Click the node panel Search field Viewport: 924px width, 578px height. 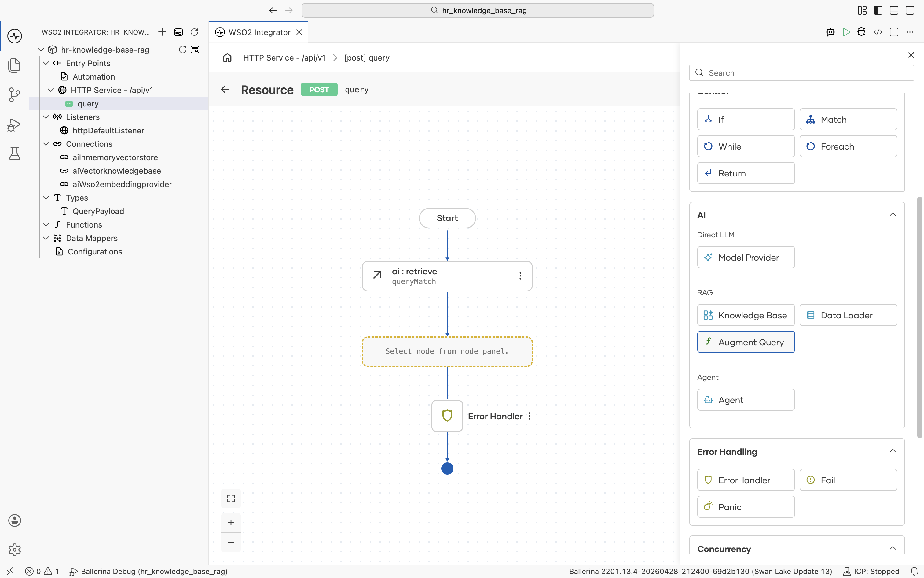coord(801,73)
